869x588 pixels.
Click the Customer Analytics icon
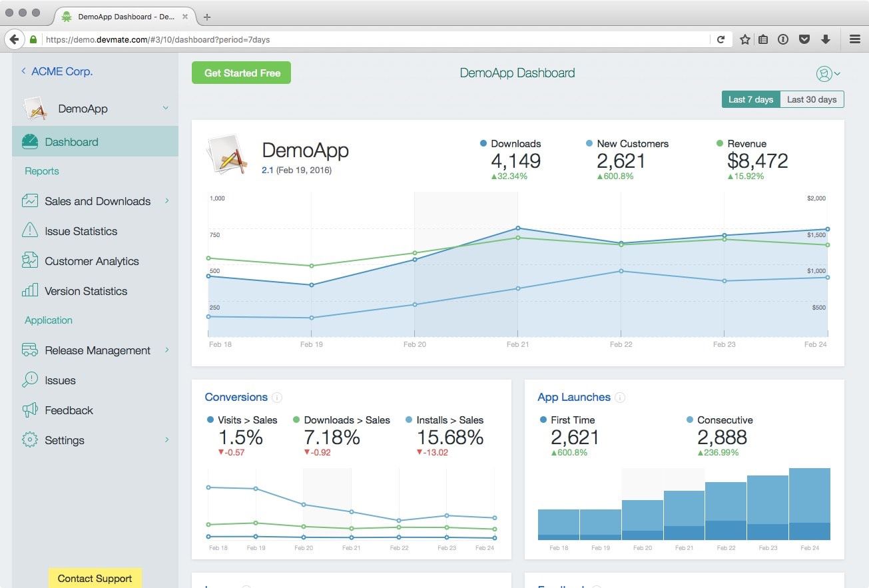coord(30,260)
